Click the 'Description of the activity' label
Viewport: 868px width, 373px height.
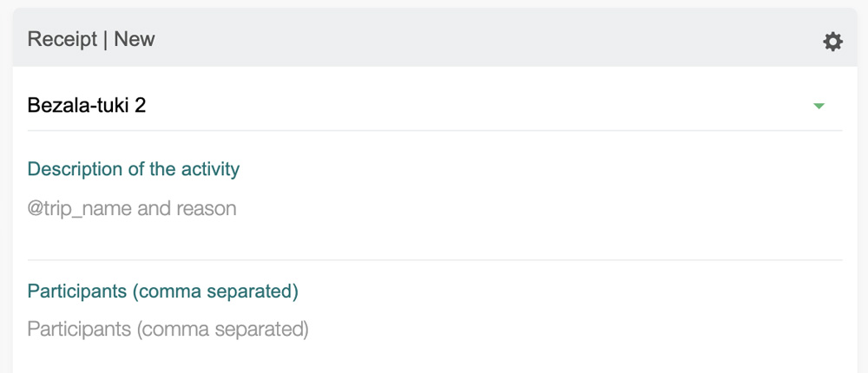point(134,169)
